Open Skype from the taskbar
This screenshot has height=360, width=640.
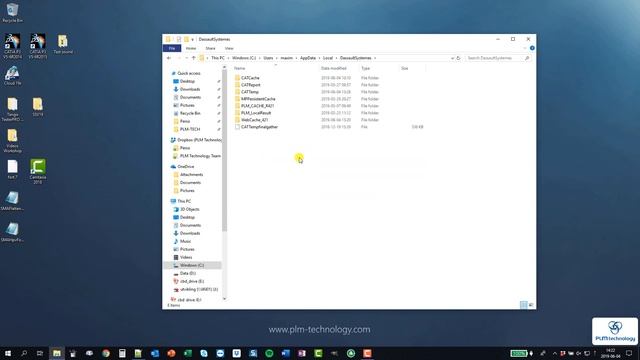[204, 353]
